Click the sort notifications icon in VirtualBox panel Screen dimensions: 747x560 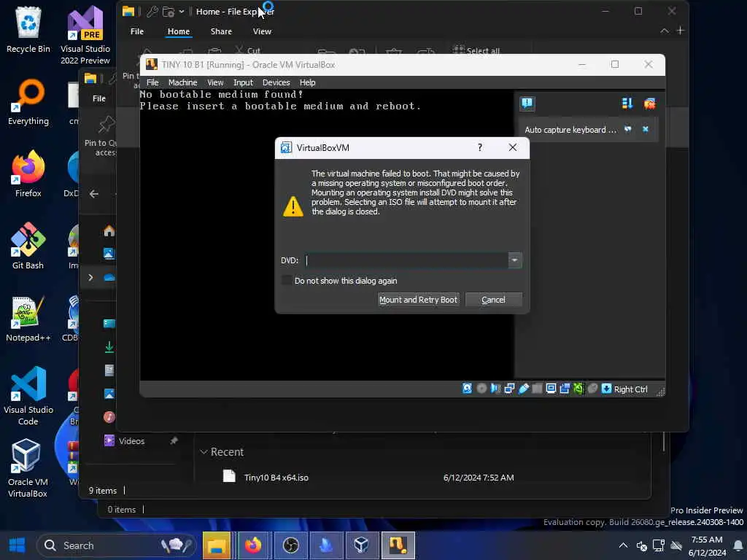(x=627, y=104)
